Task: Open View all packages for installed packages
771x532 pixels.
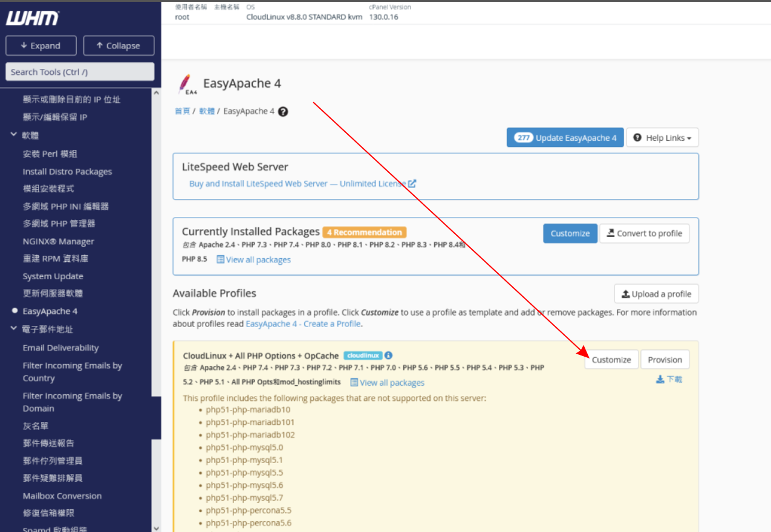Action: tap(253, 259)
